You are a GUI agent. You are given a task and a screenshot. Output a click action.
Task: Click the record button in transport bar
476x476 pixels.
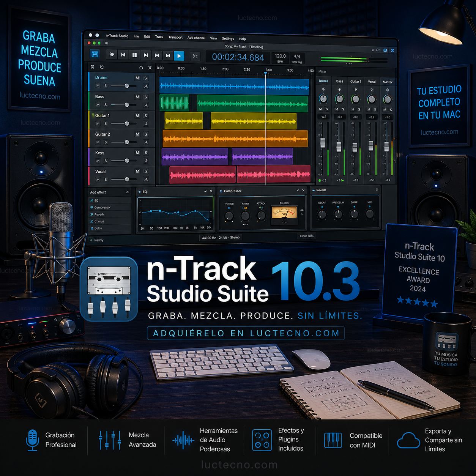(x=112, y=55)
